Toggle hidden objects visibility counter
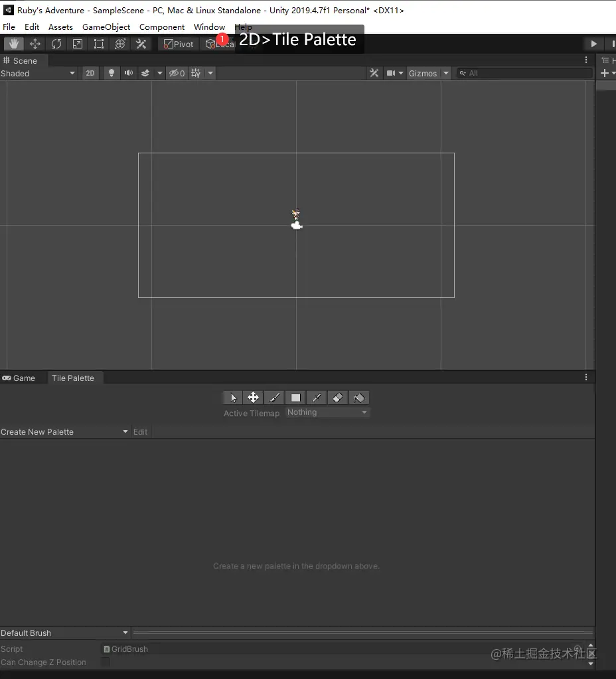Image resolution: width=616 pixels, height=679 pixels. coord(177,73)
